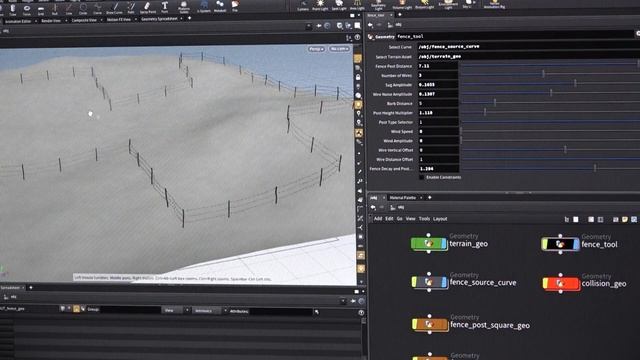Click the viewport lock tool in the side toolbar
This screenshot has height=360, width=640.
(358, 77)
